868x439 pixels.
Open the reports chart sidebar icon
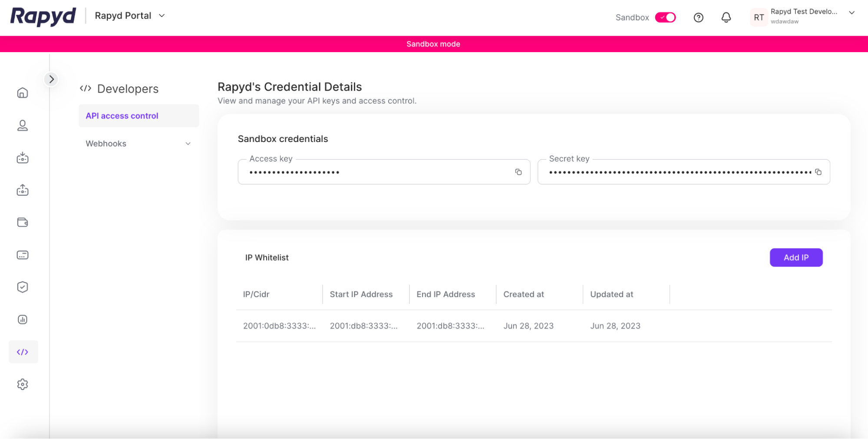click(23, 320)
